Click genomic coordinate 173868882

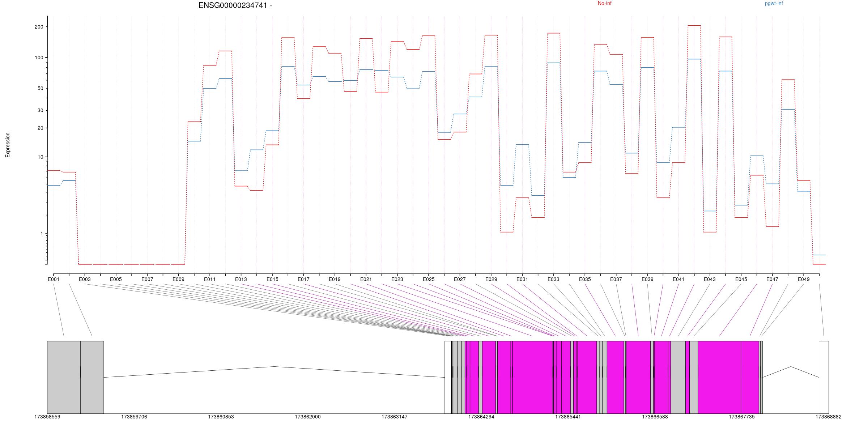point(828,417)
